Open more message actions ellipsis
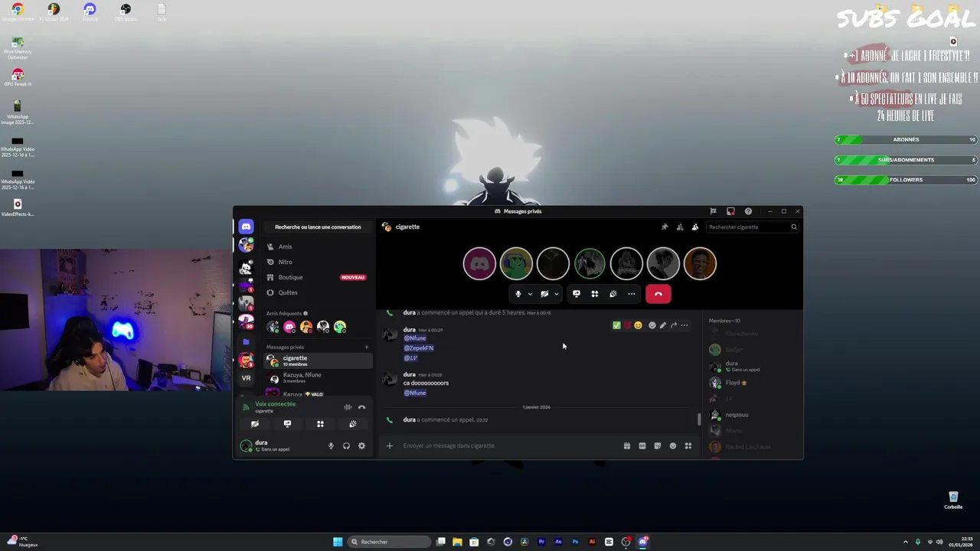This screenshot has width=980, height=551. (x=684, y=325)
